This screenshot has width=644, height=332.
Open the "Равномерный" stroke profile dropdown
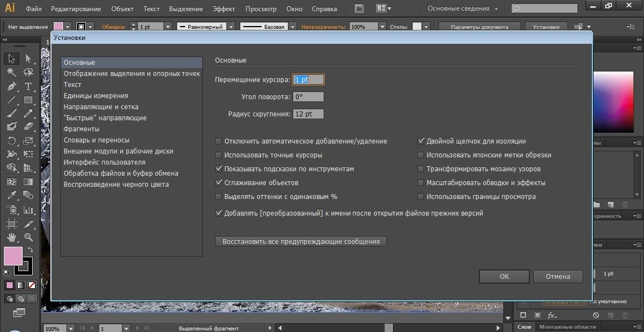tap(231, 27)
